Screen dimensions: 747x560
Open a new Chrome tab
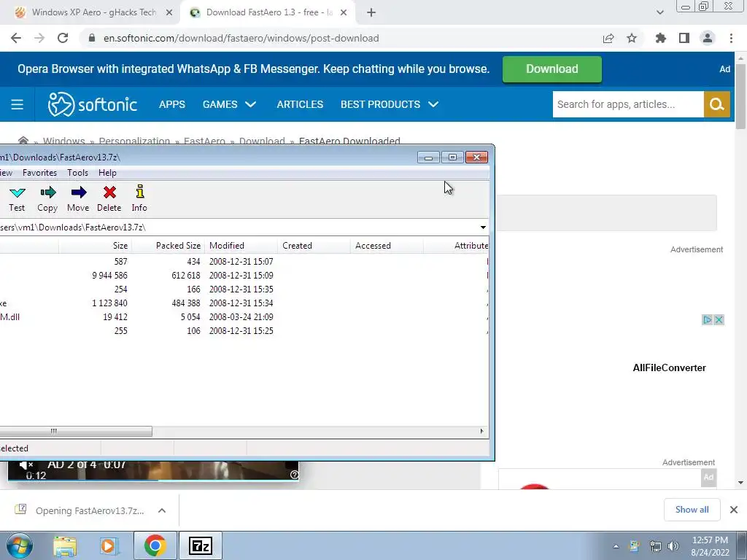371,13
